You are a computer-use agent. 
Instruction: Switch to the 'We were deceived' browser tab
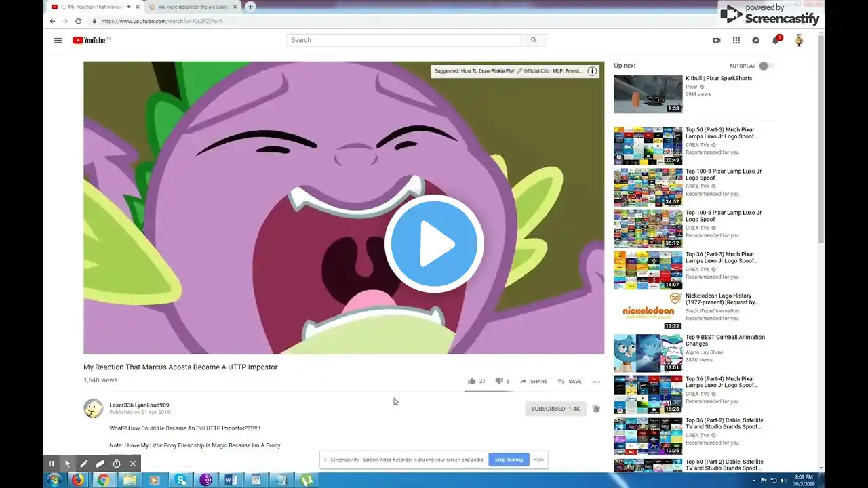click(x=192, y=7)
